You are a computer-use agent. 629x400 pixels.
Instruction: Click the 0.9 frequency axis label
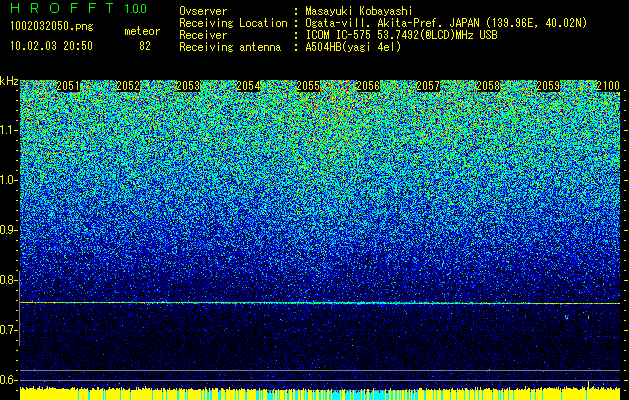tap(8, 230)
